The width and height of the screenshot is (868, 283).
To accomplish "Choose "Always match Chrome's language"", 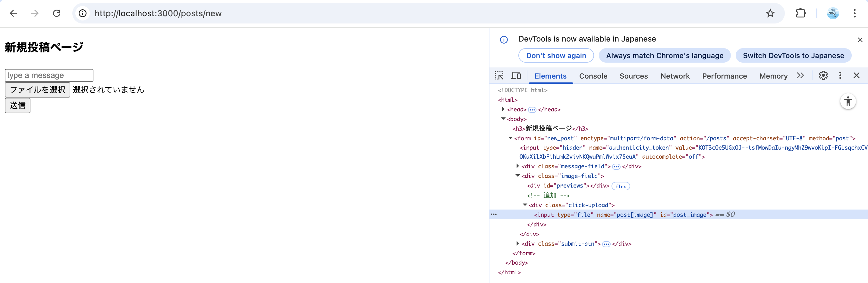I will click(x=665, y=55).
